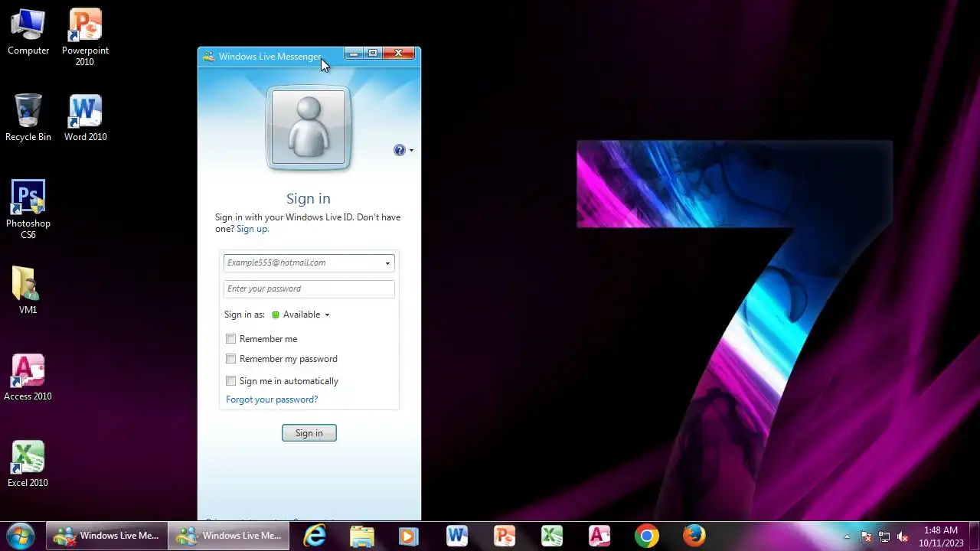Open the Powerpoint 2010 desktop shortcut
Screen dimensions: 980x551
(85, 37)
